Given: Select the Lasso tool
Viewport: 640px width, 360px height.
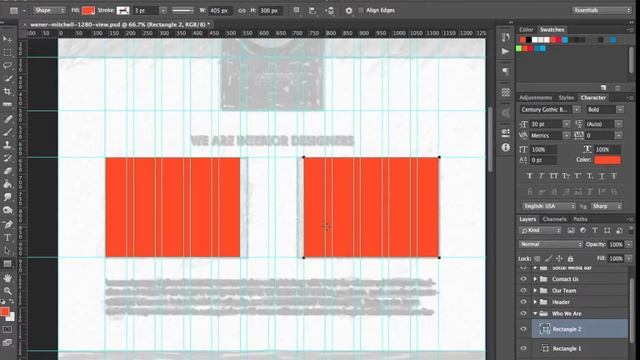Looking at the screenshot, I should pos(7,66).
